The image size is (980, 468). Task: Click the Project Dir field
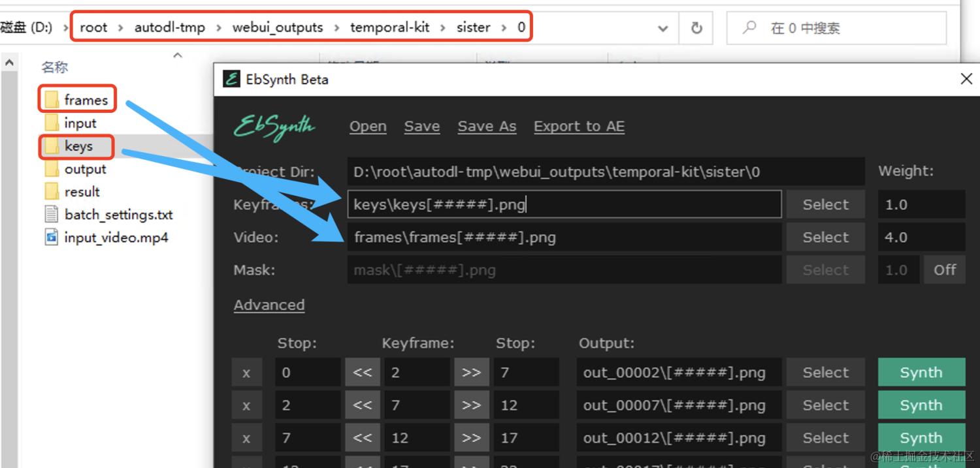(606, 172)
